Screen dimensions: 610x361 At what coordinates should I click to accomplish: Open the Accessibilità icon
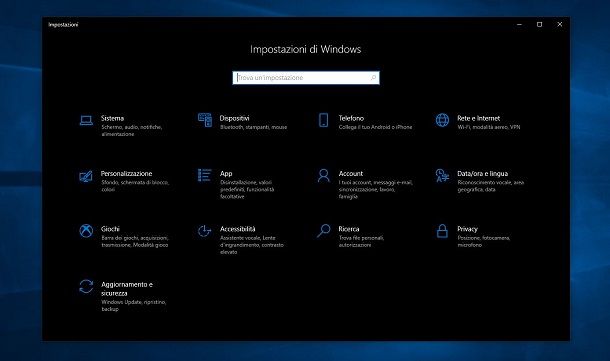click(205, 231)
